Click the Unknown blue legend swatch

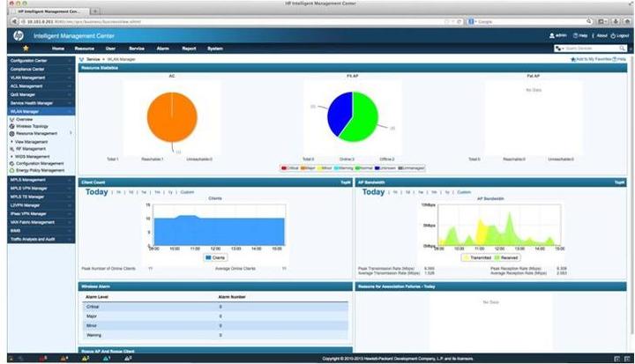377,168
